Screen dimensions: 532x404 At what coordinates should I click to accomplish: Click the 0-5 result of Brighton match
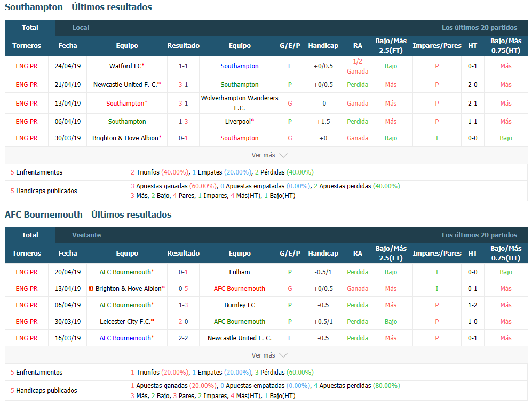[x=183, y=289]
